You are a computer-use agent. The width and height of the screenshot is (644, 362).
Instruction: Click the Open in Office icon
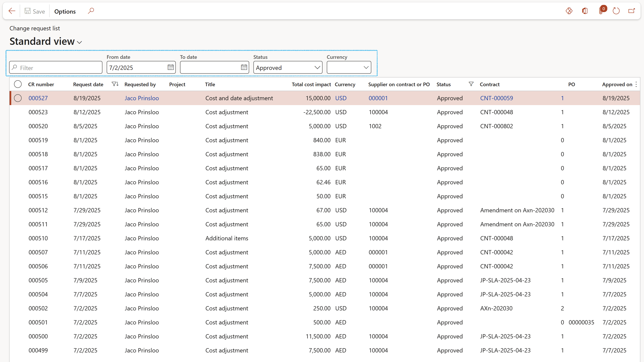click(x=585, y=11)
